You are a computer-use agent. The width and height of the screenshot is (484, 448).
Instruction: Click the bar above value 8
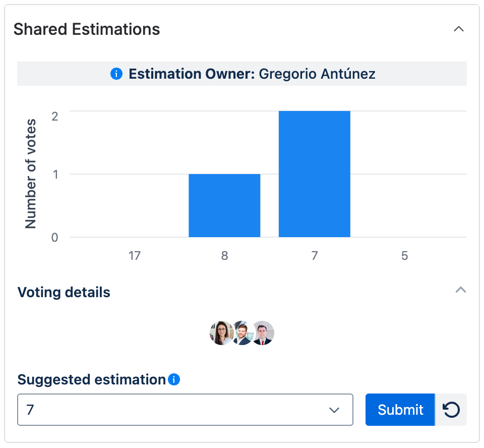tap(224, 204)
